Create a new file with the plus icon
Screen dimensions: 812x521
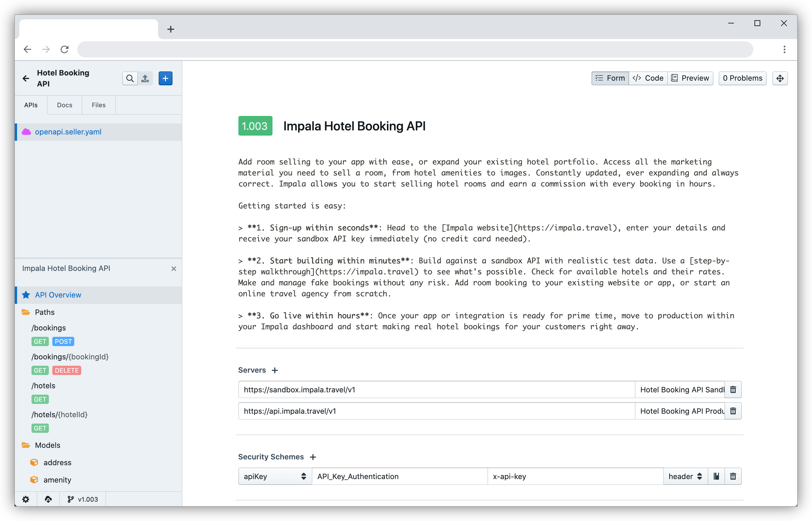coord(165,78)
